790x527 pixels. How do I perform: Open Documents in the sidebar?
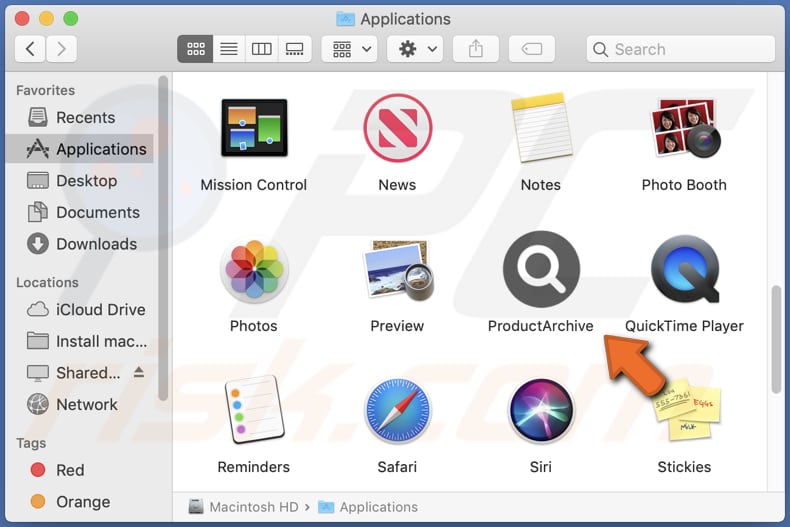pos(80,212)
